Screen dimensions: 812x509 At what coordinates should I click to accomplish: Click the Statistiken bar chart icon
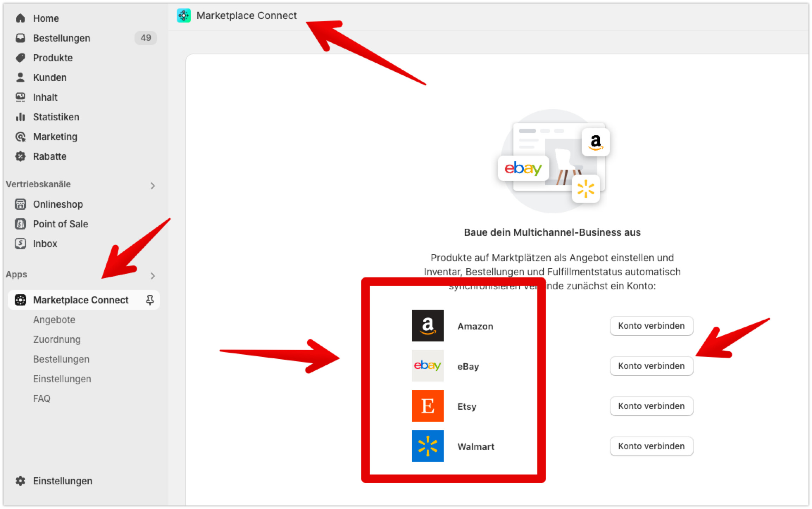(x=20, y=117)
